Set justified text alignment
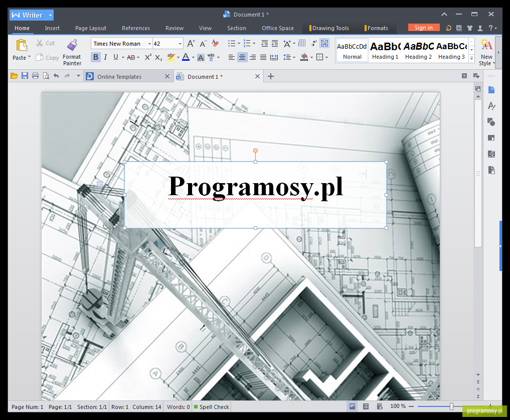510x420 pixels. click(x=263, y=57)
